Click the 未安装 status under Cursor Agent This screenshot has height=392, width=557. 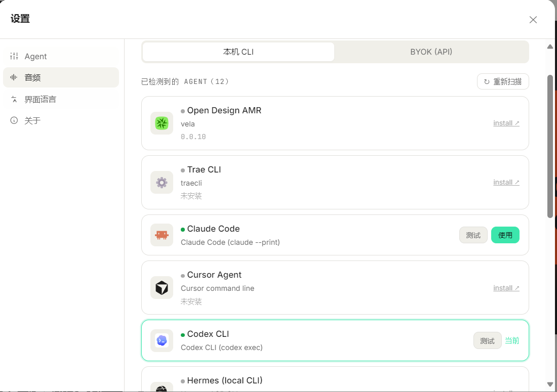coord(191,301)
